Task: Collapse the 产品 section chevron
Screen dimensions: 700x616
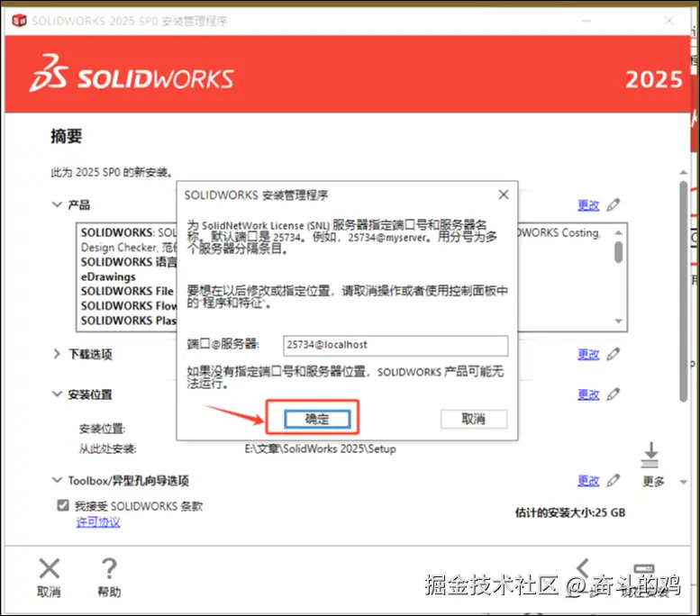Action: point(57,205)
